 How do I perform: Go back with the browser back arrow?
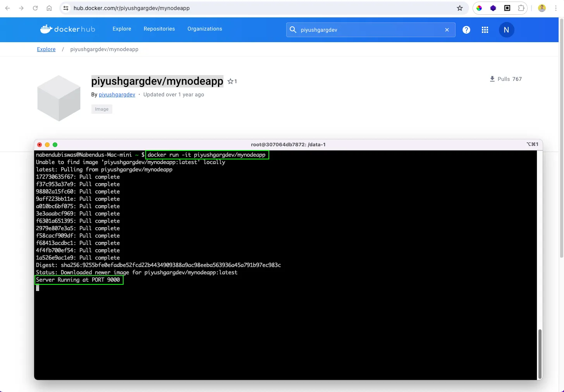pyautogui.click(x=7, y=8)
